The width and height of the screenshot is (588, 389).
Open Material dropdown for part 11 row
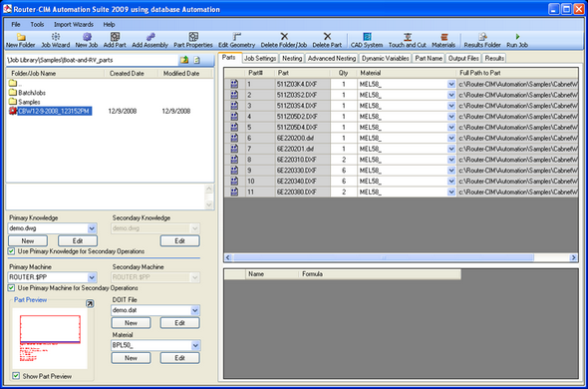click(451, 192)
